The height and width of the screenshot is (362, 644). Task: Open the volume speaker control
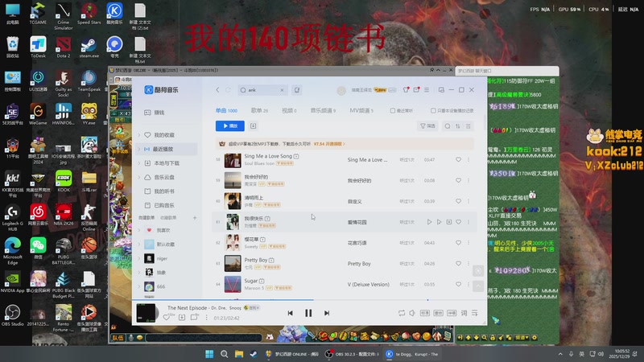point(412,313)
